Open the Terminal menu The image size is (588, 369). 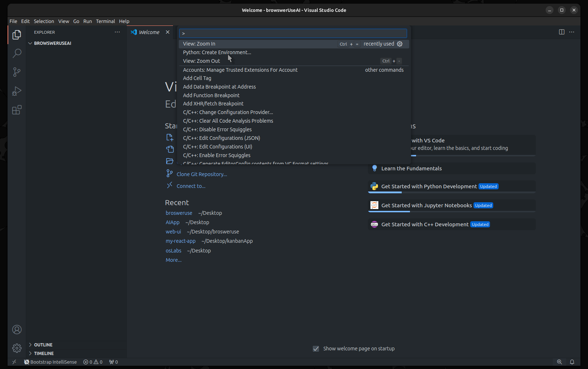(x=105, y=21)
